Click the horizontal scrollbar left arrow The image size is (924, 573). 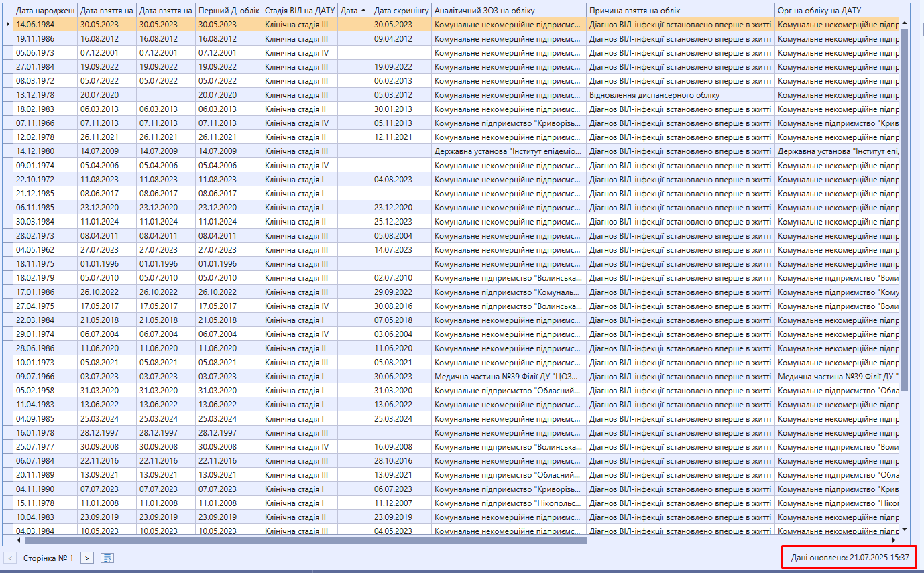pos(18,539)
